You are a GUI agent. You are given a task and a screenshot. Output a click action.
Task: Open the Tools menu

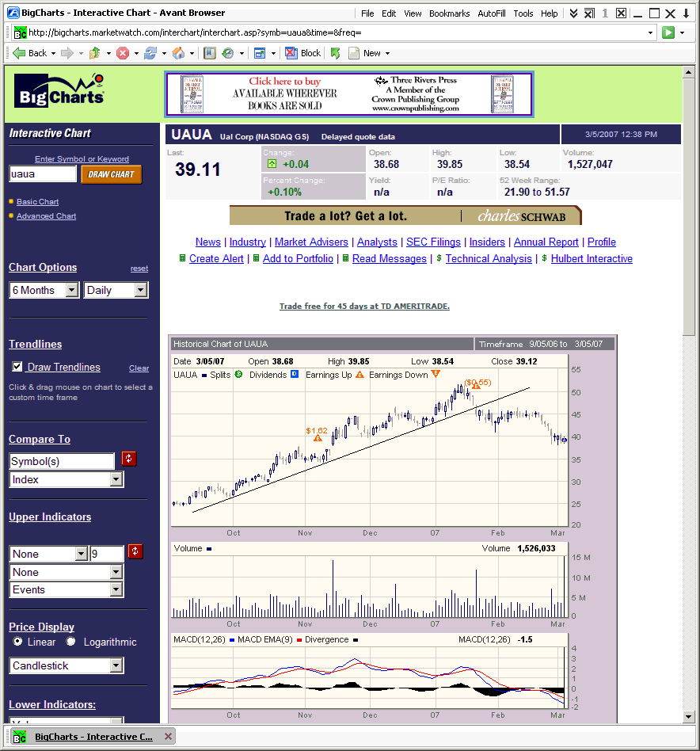tap(523, 13)
